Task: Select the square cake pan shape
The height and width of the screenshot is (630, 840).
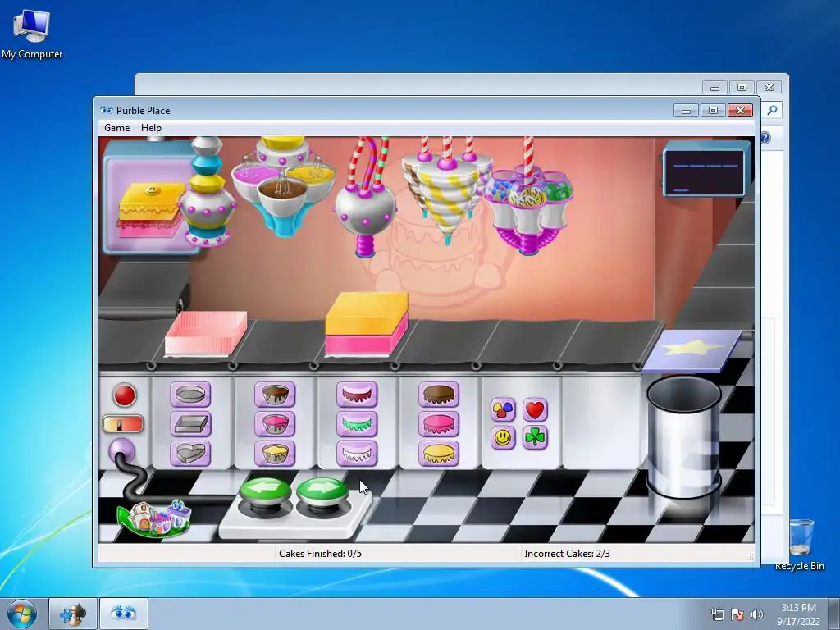Action: point(190,424)
